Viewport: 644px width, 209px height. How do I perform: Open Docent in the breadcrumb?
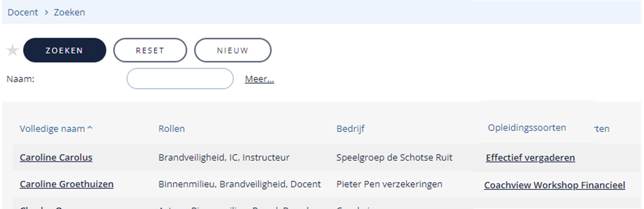23,13
